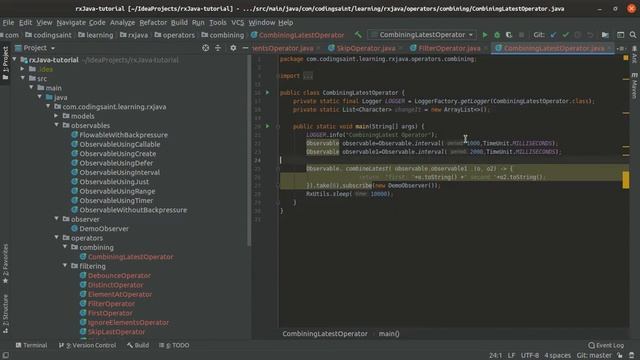Click the Stop process icon

(x=521, y=35)
